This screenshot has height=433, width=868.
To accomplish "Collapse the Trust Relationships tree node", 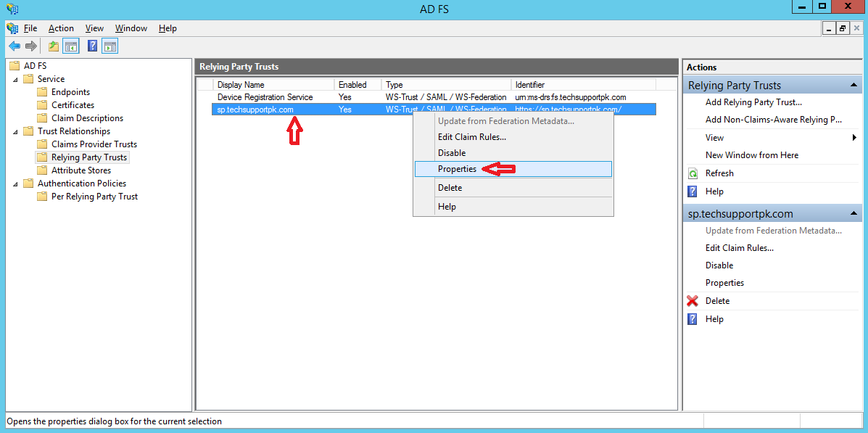I will tap(15, 132).
